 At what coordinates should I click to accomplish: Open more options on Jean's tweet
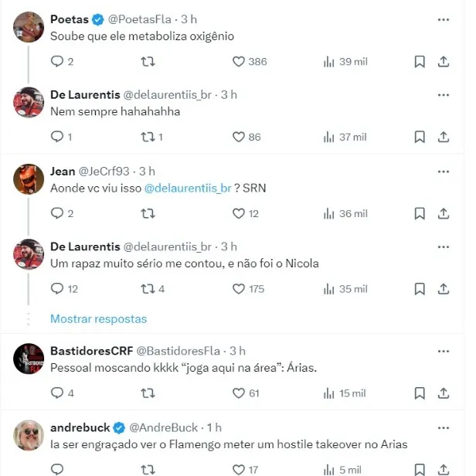pyautogui.click(x=443, y=171)
